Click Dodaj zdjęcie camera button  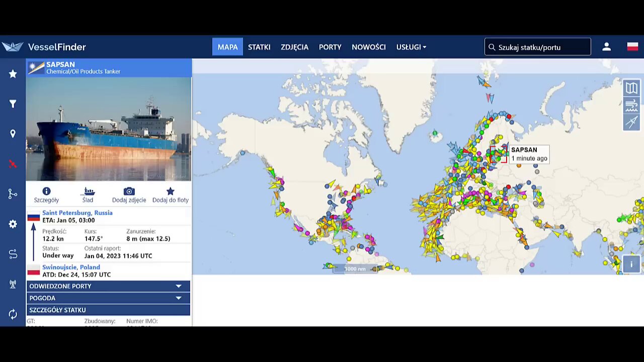tap(129, 195)
